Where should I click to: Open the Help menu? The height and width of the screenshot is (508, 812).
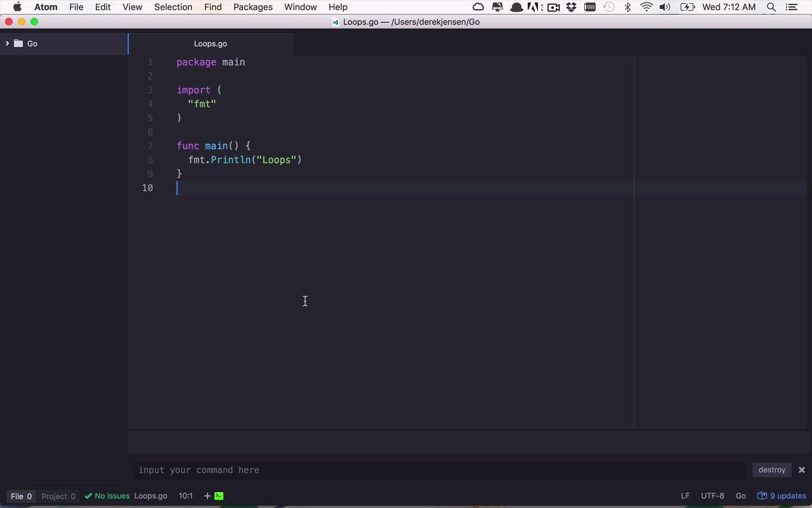pos(337,7)
